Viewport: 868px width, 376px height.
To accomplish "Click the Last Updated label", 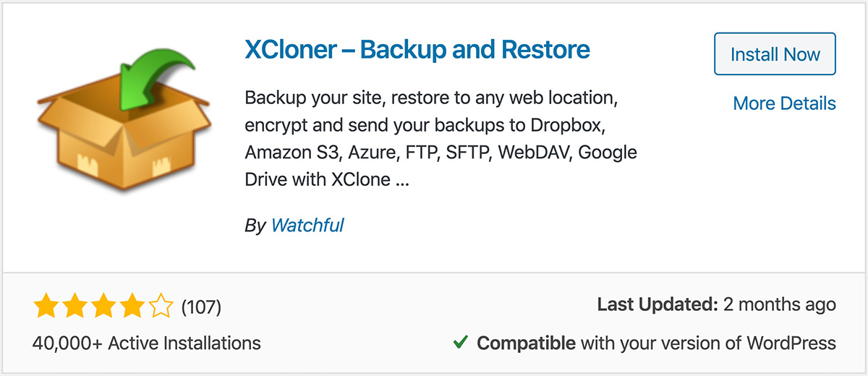I will [657, 305].
